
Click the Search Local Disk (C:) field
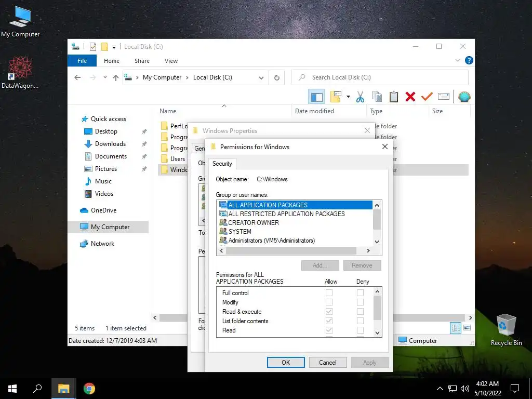(380, 77)
